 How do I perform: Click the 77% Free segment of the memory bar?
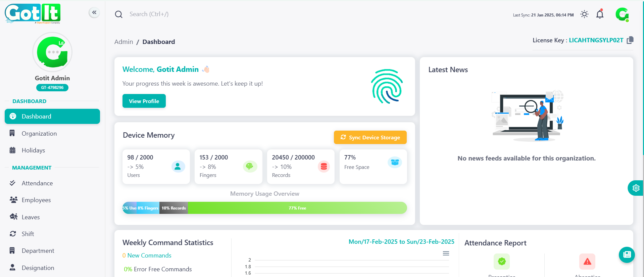pyautogui.click(x=297, y=208)
